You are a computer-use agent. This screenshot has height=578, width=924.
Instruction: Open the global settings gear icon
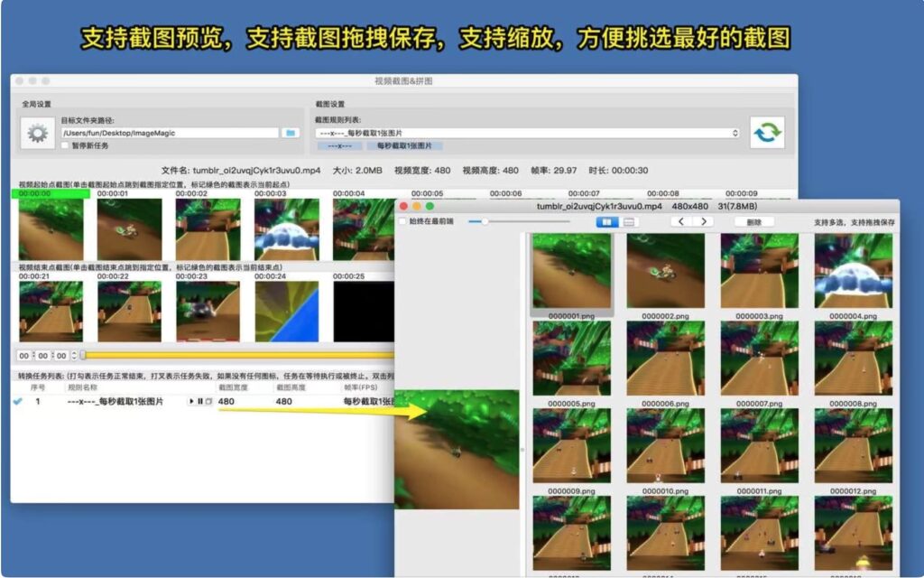pos(37,133)
